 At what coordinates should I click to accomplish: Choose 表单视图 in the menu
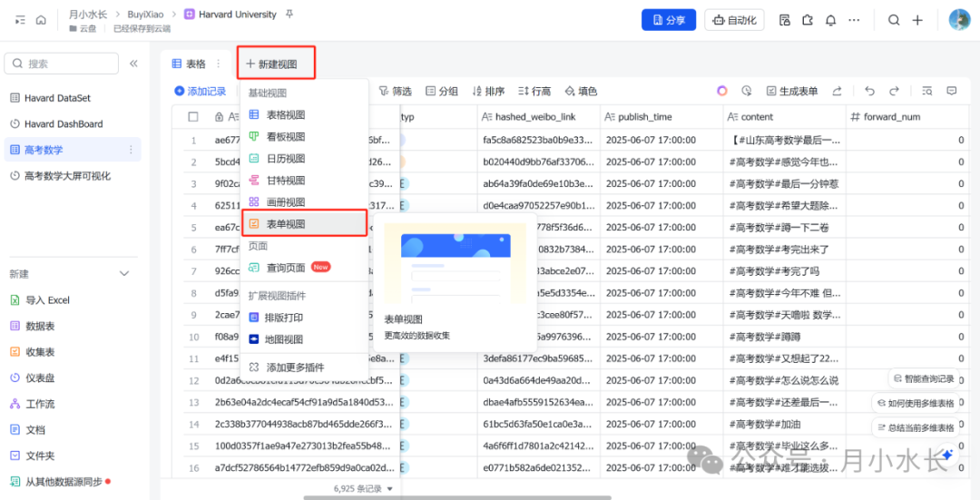tap(304, 224)
